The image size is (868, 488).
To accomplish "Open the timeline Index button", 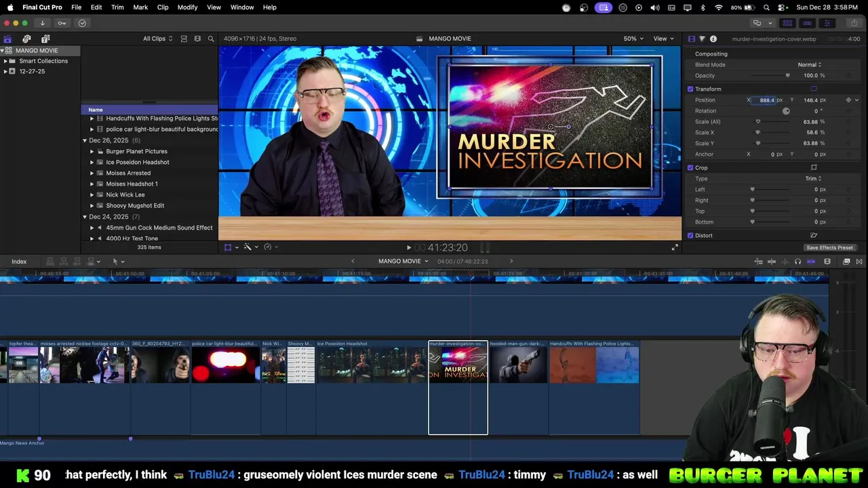I will tap(19, 262).
